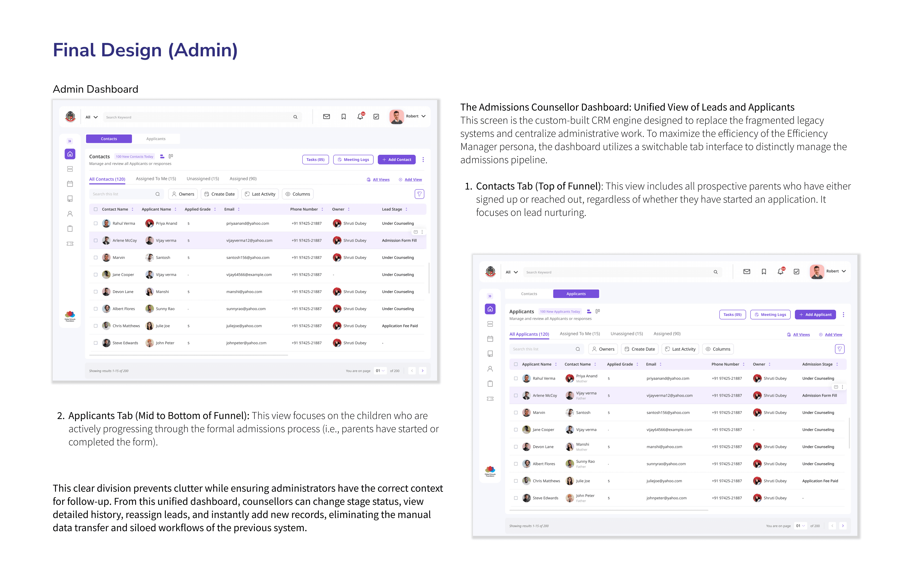Click horizontal scrollbar under Contacts table

[x=188, y=355]
